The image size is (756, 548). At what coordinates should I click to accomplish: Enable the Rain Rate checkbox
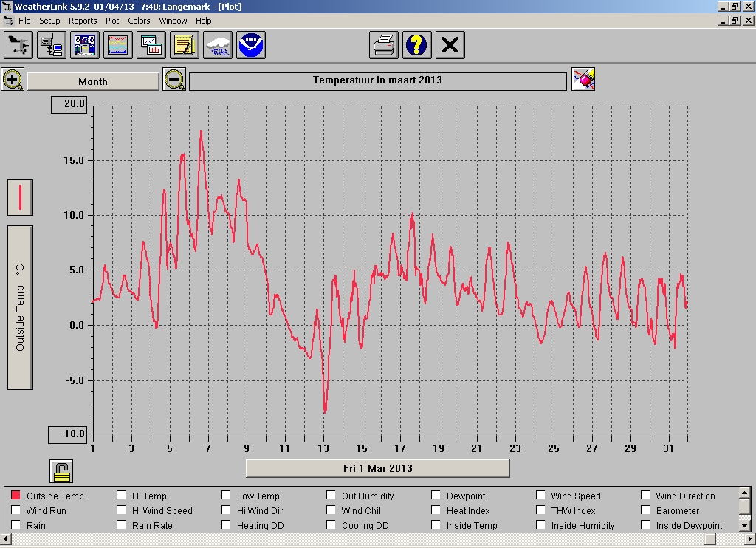(122, 525)
